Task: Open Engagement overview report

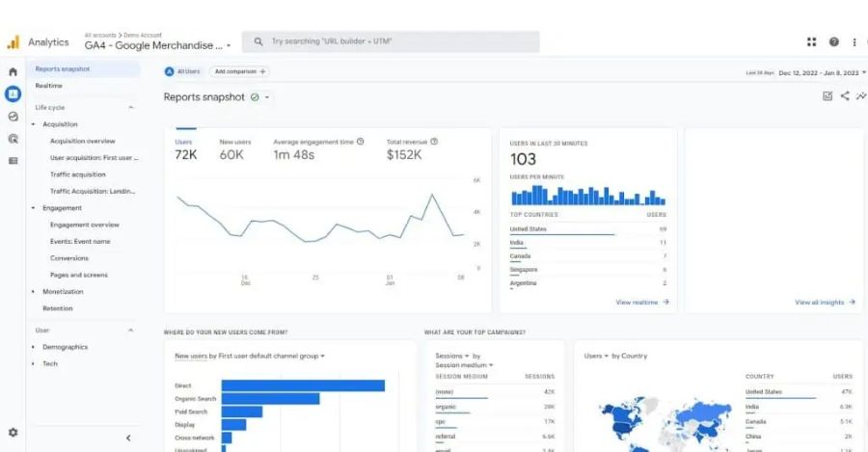Action: 85,225
